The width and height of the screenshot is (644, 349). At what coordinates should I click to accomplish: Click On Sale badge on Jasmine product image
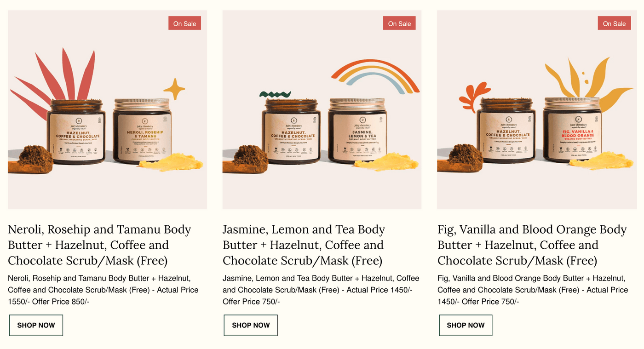click(x=399, y=23)
